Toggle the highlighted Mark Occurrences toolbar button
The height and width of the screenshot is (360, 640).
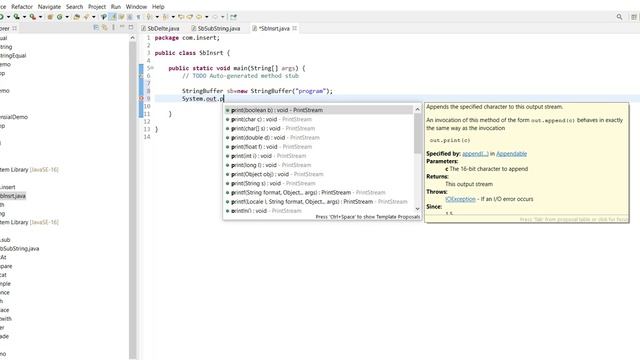pos(112,17)
